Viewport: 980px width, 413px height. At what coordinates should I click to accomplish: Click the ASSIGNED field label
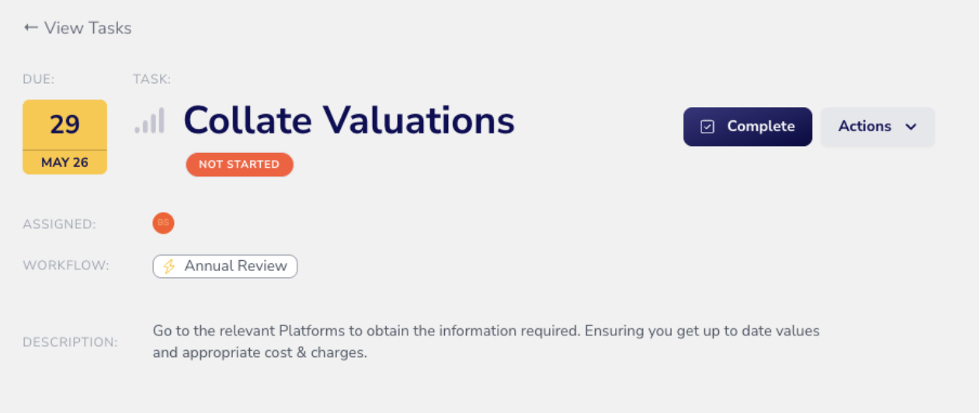60,224
